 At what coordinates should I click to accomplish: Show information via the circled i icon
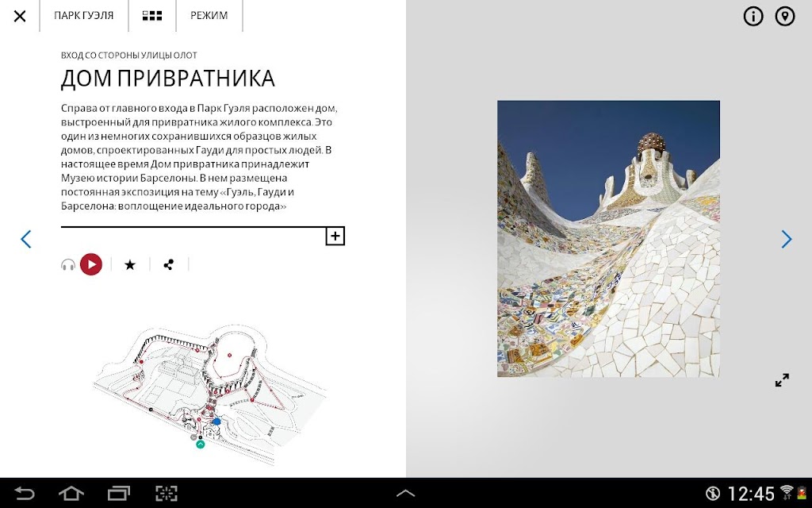(753, 16)
